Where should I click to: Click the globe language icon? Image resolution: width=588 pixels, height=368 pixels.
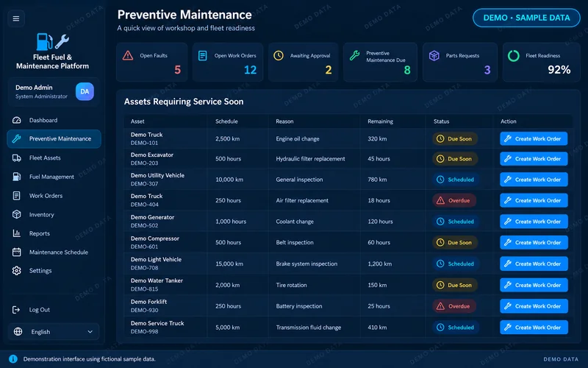coord(18,332)
